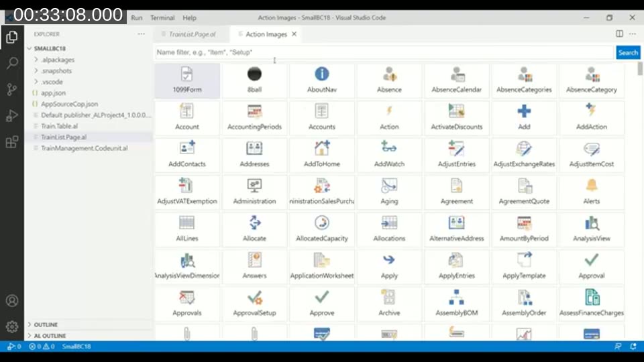Select the Accounts action image
This screenshot has height=362, width=644.
[321, 118]
